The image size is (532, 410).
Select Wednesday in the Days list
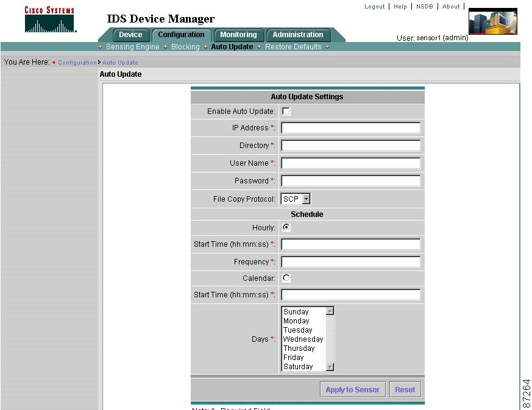click(x=303, y=339)
